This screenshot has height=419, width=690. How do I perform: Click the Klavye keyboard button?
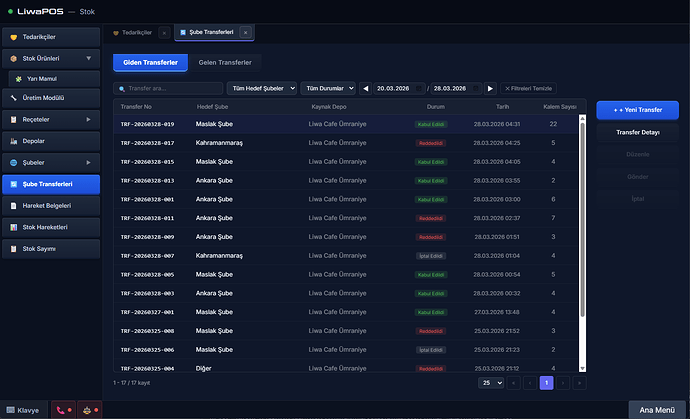(x=23, y=409)
